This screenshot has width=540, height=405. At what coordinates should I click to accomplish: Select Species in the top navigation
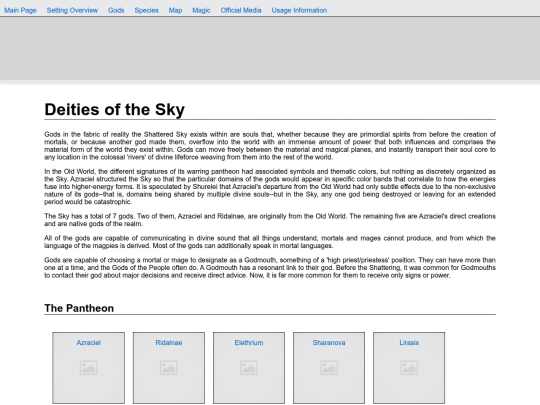[x=147, y=10]
